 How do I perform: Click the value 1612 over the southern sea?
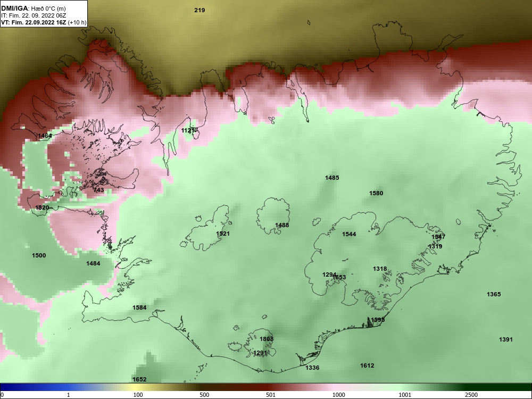pos(367,365)
